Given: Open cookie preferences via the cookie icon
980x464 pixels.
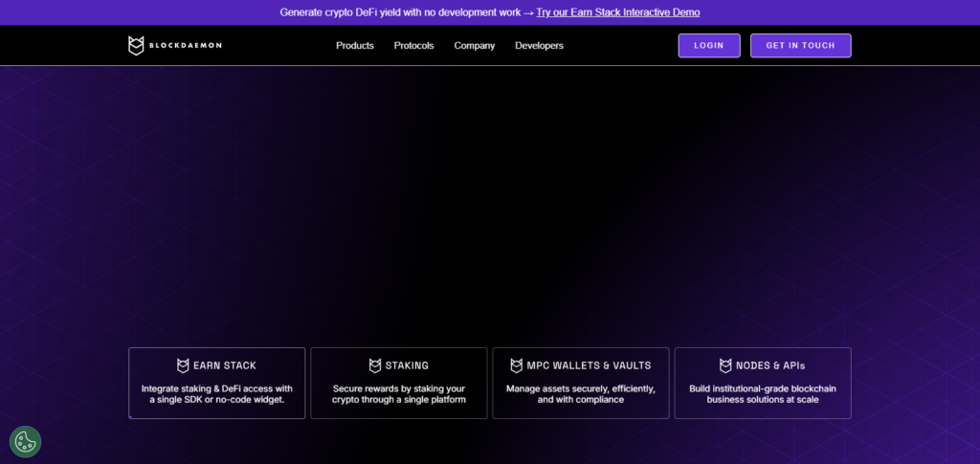Looking at the screenshot, I should coord(25,441).
